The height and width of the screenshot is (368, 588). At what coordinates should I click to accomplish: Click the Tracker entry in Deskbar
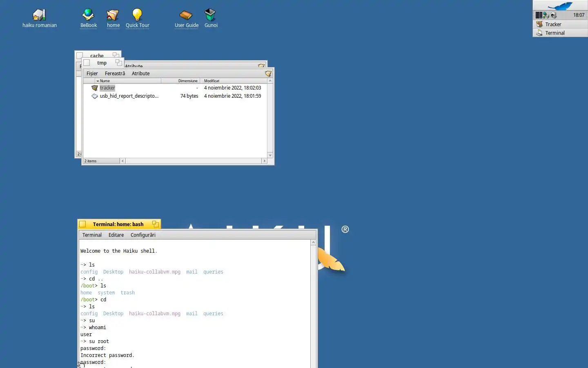[x=560, y=24]
